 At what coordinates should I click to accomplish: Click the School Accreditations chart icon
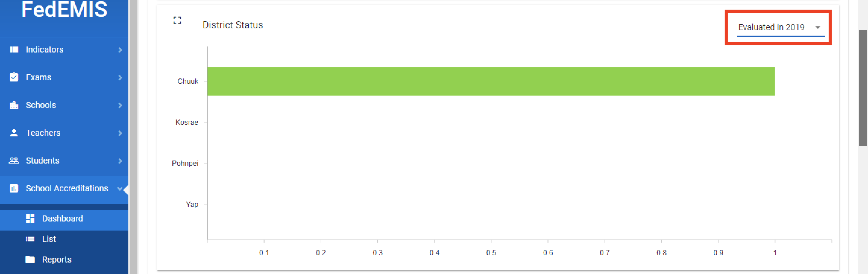[14, 188]
